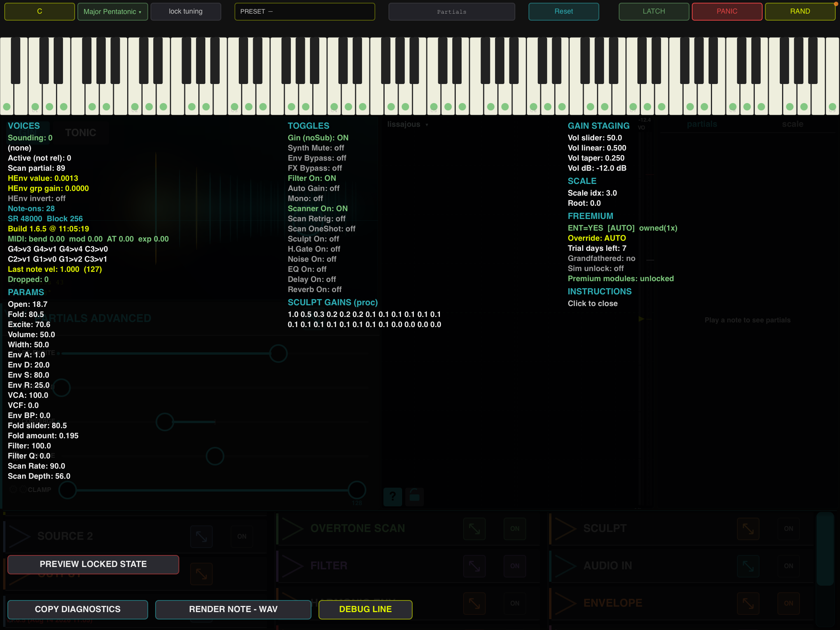
Task: Toggle the FILTER ON switch
Action: coord(515,566)
